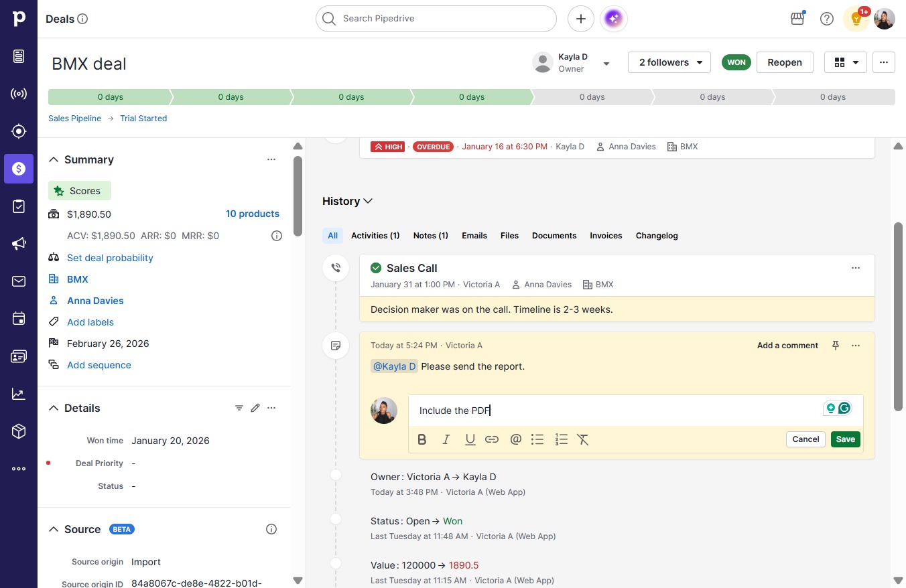Switch to the Activities (1) tab
This screenshot has height=588, width=906.
(x=375, y=236)
